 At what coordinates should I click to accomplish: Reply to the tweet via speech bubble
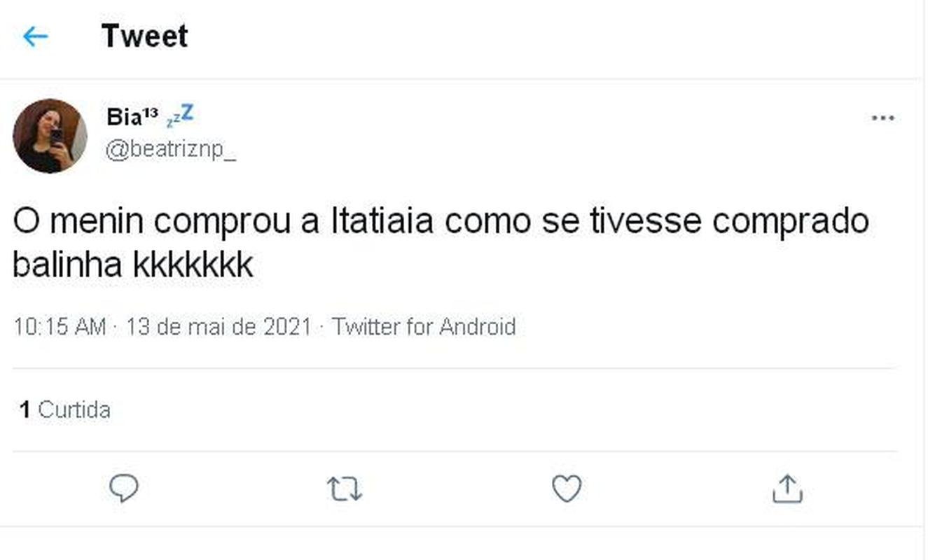click(124, 489)
